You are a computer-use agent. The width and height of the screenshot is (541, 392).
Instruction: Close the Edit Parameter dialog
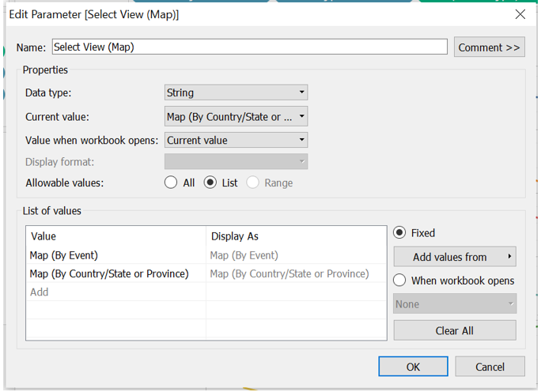520,14
